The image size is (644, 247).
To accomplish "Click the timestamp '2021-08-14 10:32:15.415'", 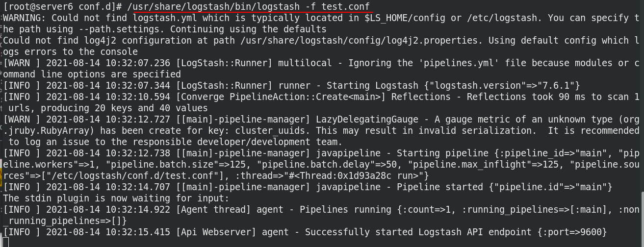I will 108,231.
